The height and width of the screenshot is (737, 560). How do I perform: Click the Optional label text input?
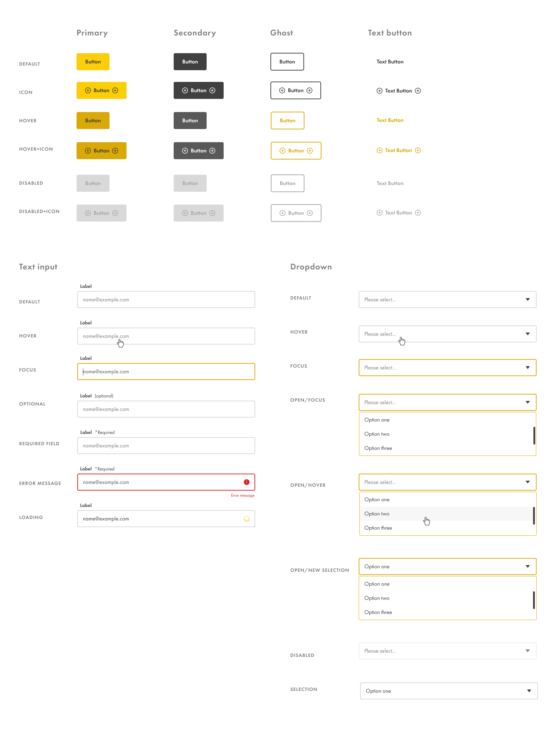point(166,409)
